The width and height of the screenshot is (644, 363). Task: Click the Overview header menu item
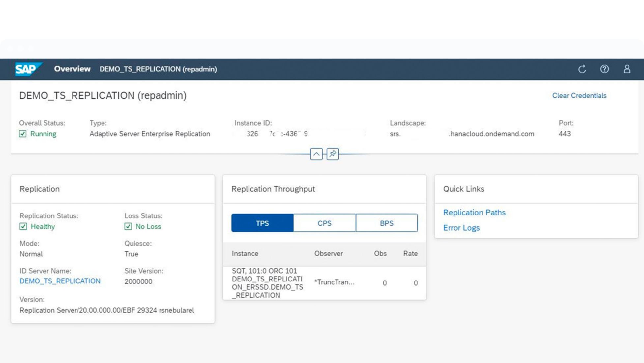click(x=72, y=69)
